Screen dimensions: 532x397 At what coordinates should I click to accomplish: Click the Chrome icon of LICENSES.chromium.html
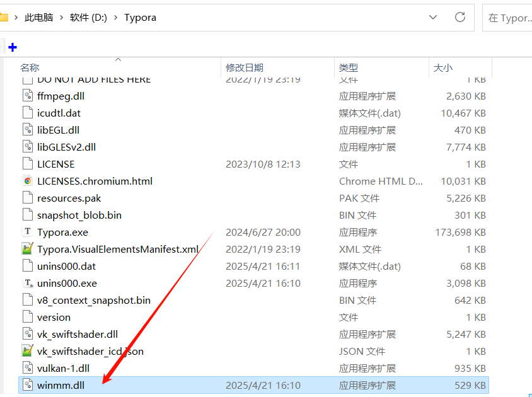[28, 181]
